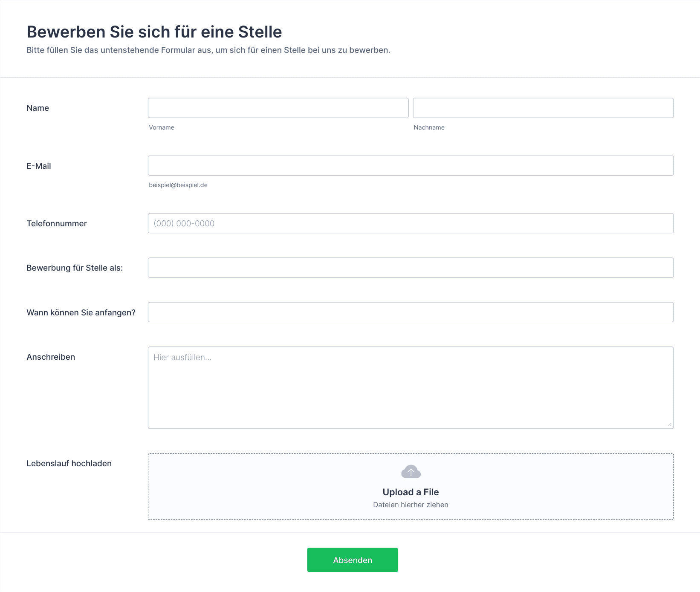This screenshot has height=592, width=700.
Task: Click the E-Mail label
Action: (x=39, y=166)
